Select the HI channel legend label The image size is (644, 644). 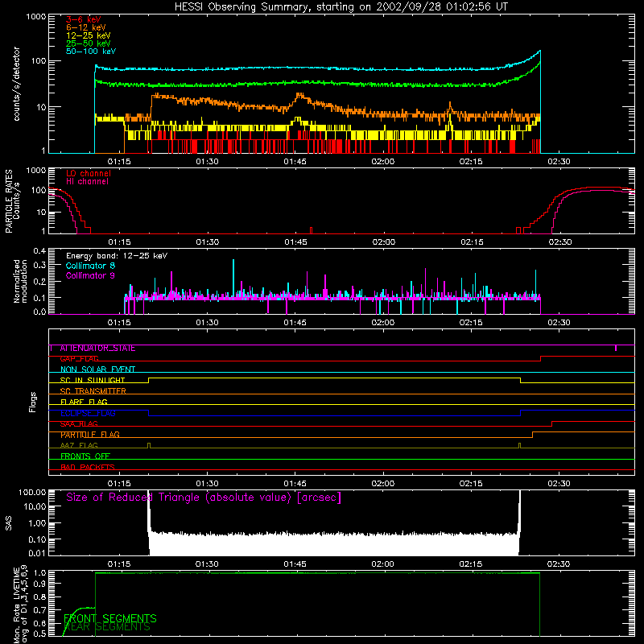(88, 181)
